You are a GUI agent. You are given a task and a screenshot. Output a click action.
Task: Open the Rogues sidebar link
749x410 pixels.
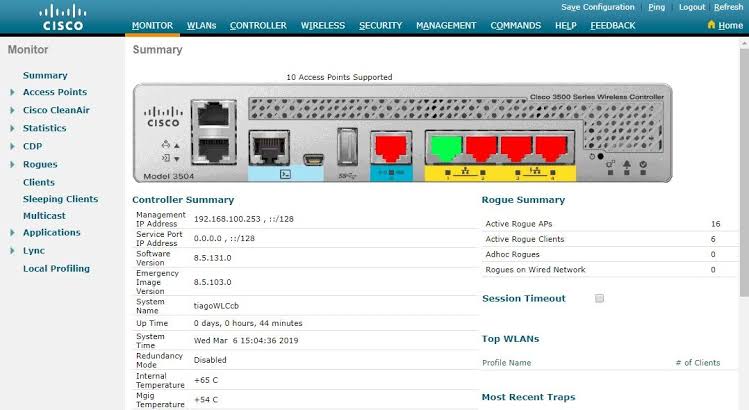pos(40,164)
